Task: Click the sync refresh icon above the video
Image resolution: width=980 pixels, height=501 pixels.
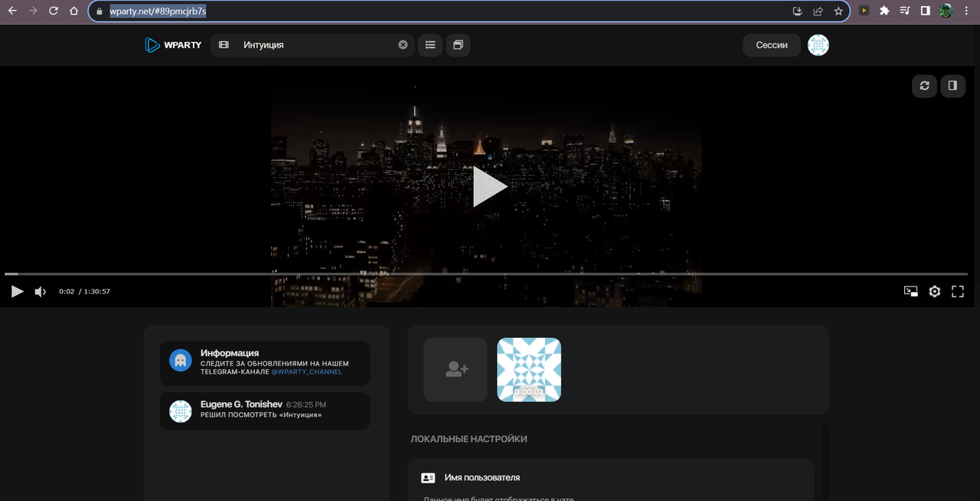Action: click(x=924, y=86)
